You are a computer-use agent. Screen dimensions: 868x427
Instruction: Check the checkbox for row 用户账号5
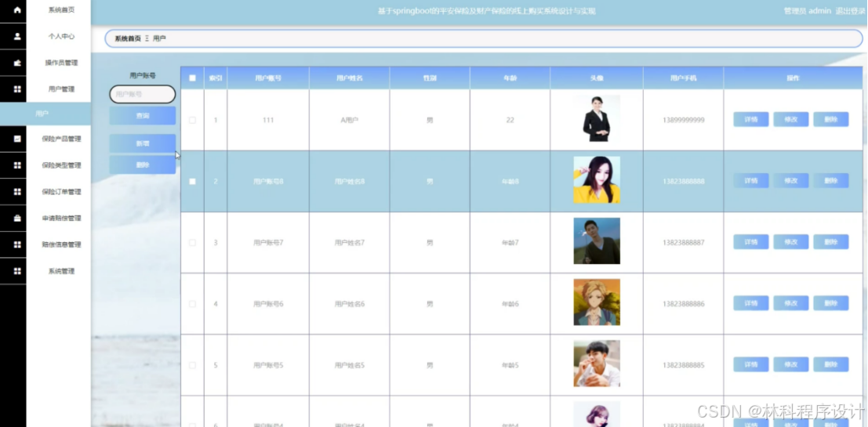(192, 366)
